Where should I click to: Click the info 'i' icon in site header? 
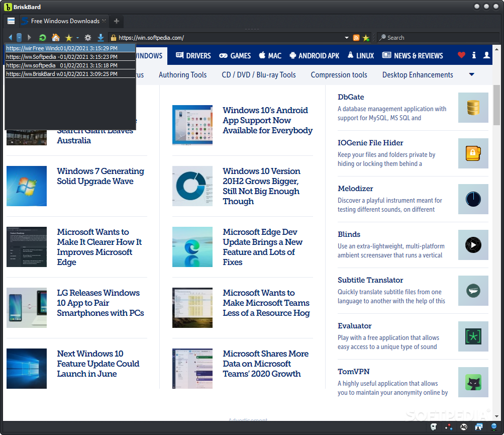[474, 55]
